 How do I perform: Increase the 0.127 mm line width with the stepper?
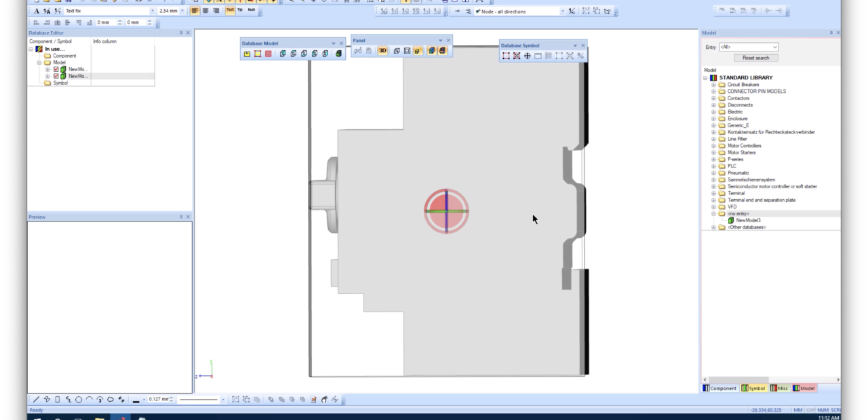pos(171,397)
